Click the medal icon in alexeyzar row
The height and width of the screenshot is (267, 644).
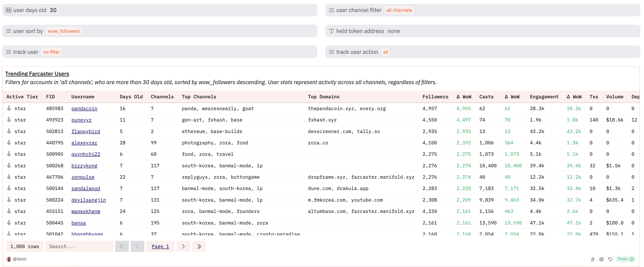[x=9, y=143]
